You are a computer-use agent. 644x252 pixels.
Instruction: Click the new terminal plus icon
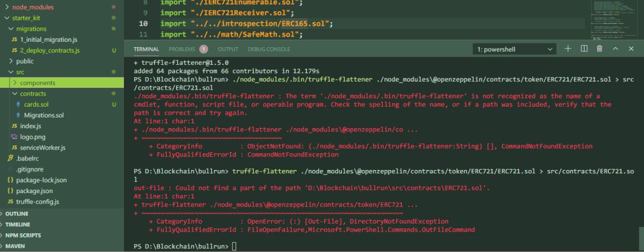tap(568, 49)
